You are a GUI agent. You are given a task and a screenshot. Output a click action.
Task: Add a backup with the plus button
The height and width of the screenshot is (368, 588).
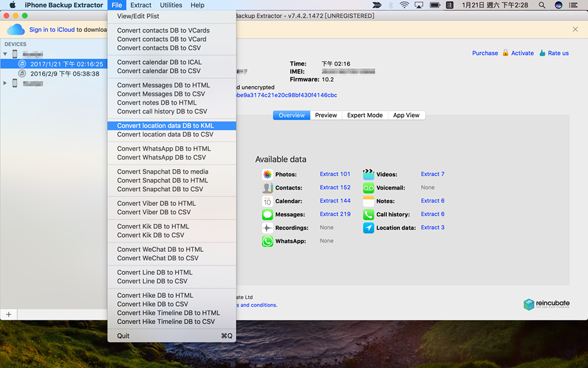9,314
